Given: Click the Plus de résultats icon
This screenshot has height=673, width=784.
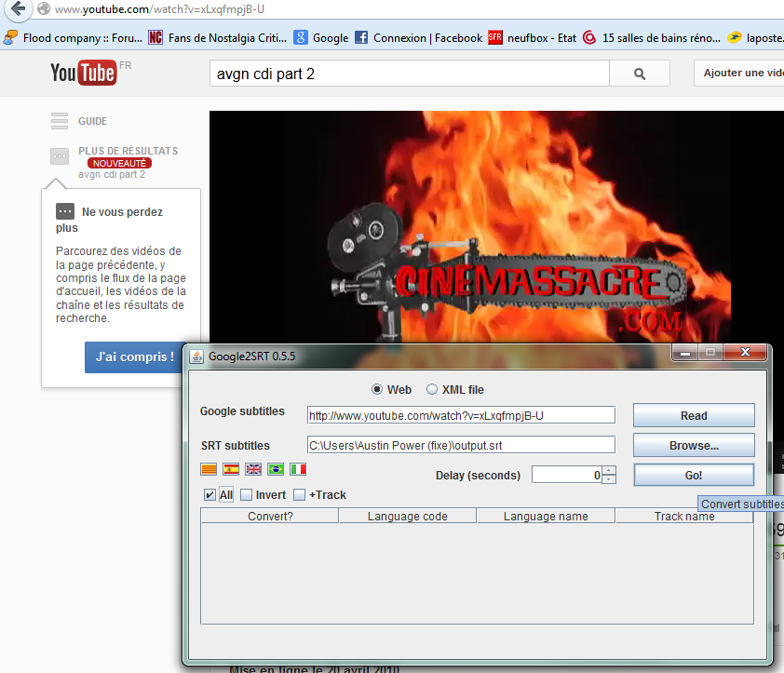Looking at the screenshot, I should (x=60, y=156).
